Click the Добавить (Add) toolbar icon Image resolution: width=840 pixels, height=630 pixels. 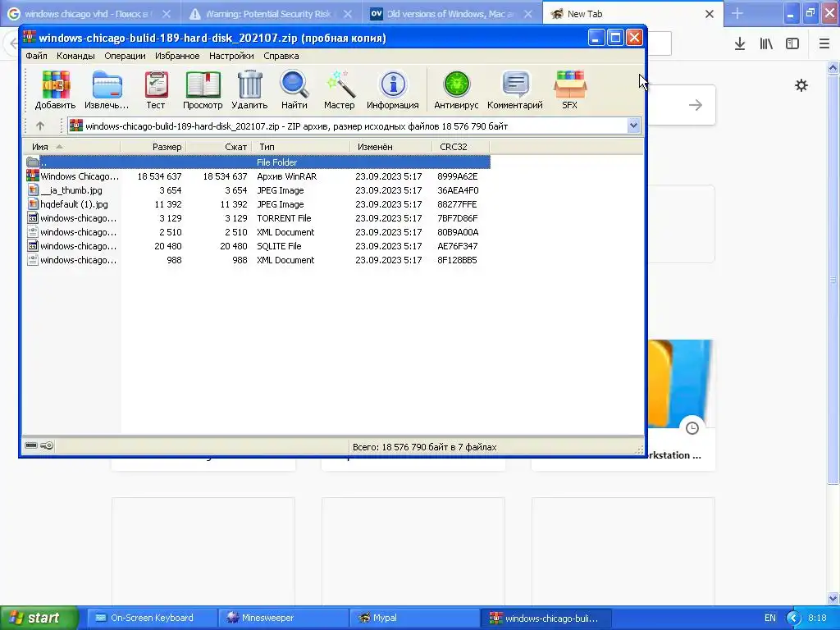point(55,90)
